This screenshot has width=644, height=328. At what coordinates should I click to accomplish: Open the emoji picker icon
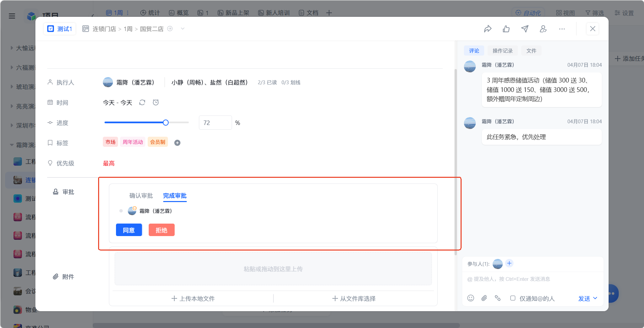click(471, 298)
